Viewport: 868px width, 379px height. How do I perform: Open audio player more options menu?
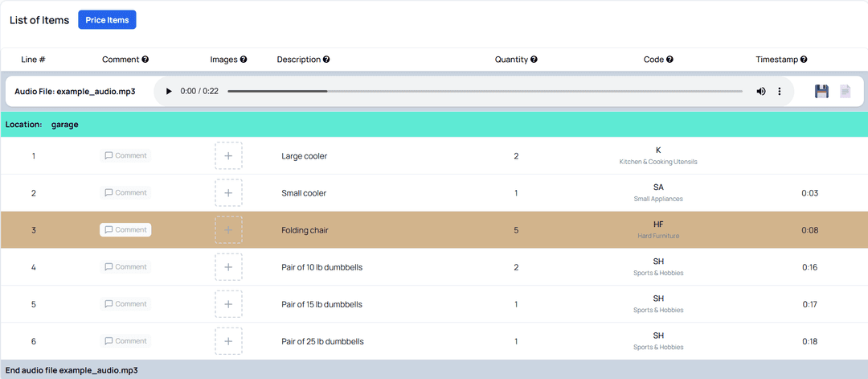tap(779, 92)
